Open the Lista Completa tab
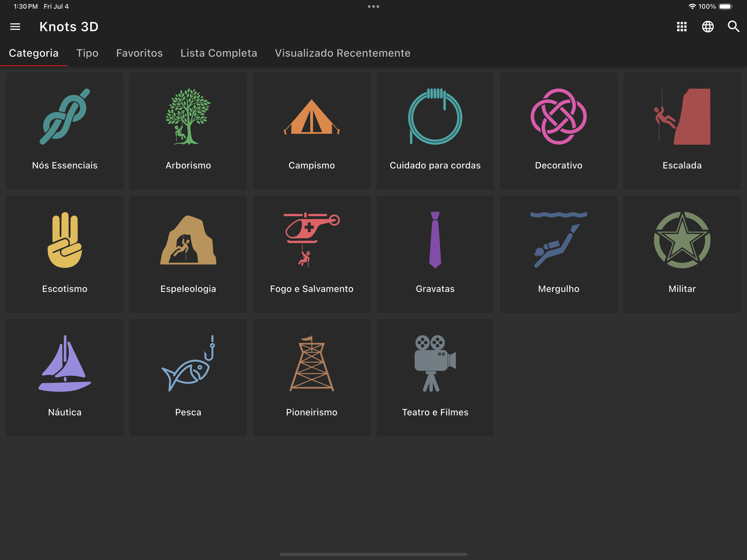The image size is (747, 560). (x=219, y=53)
